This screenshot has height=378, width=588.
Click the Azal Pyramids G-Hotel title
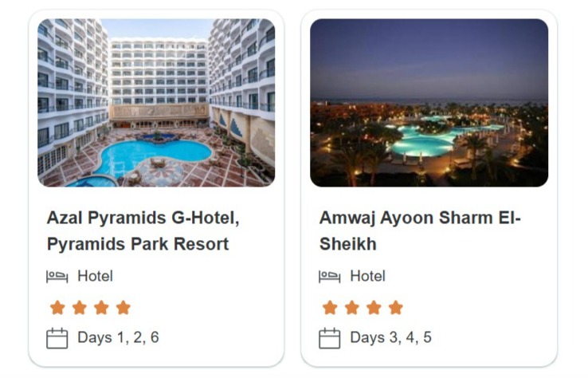[x=143, y=230]
